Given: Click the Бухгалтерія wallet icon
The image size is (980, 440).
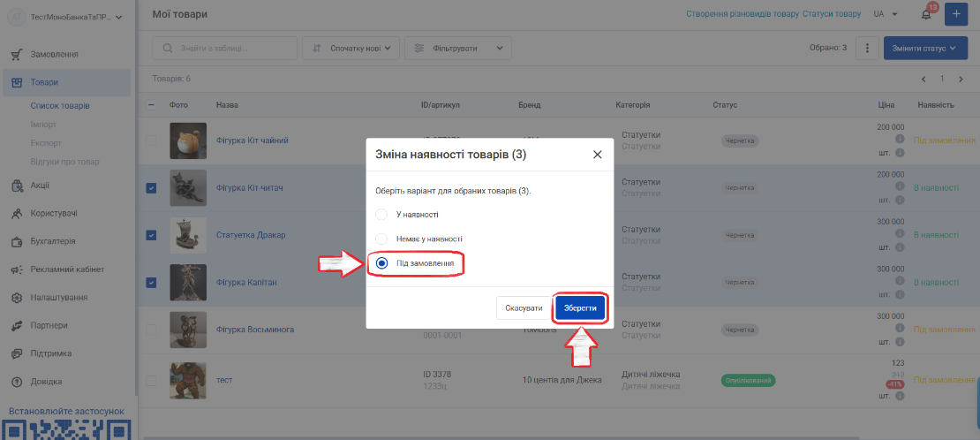Looking at the screenshot, I should click(18, 241).
